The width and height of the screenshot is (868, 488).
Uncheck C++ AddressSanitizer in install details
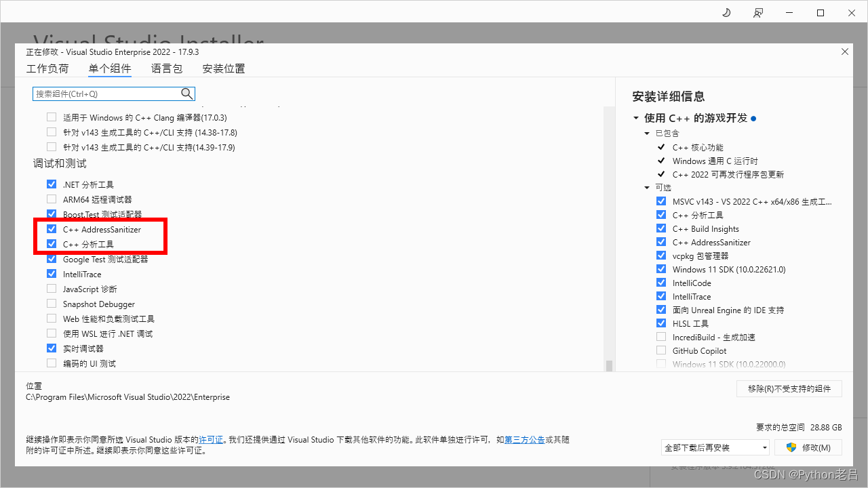(x=661, y=242)
